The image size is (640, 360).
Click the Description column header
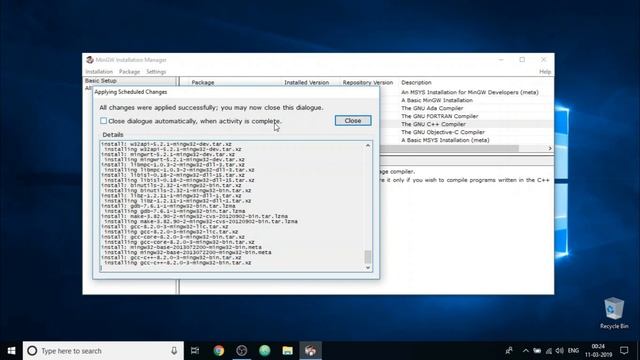coord(416,82)
